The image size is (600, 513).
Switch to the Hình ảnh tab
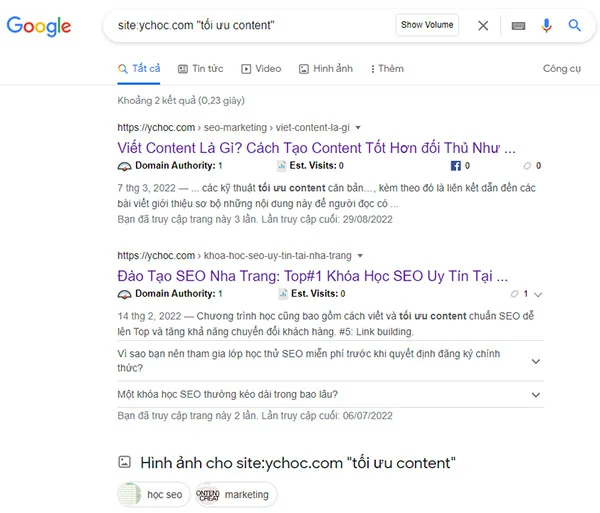click(326, 69)
